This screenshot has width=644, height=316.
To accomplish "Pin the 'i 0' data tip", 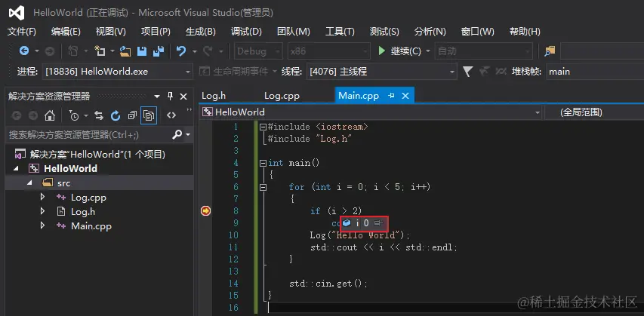I will (x=379, y=223).
